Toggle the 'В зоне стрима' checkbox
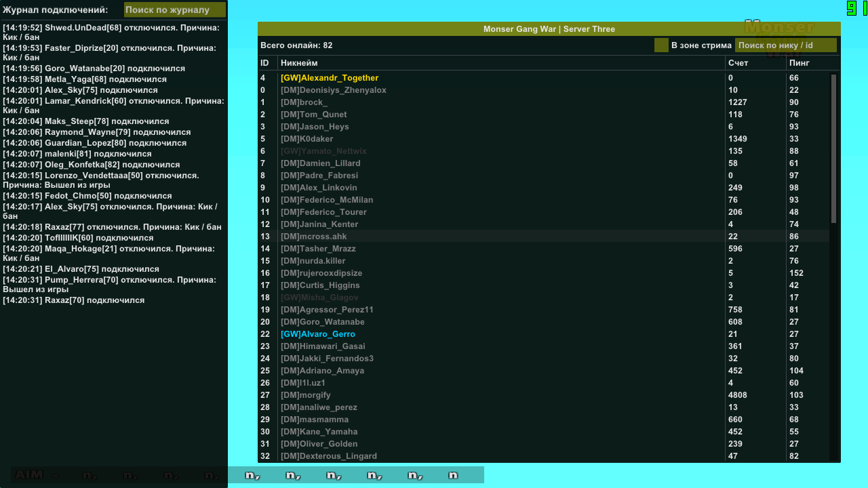This screenshot has width=868, height=488. [661, 45]
